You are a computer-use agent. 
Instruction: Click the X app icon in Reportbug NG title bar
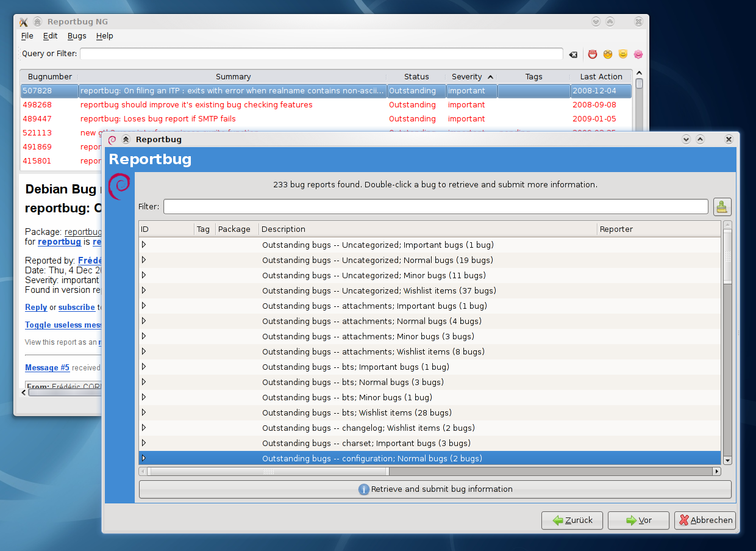point(23,22)
